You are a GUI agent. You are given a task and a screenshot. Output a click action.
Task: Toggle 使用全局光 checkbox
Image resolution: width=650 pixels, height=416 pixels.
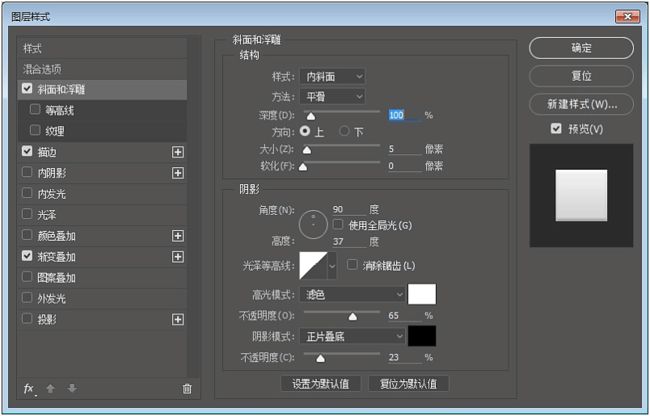338,225
